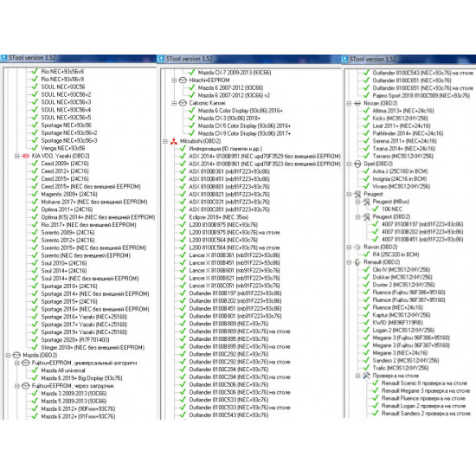This screenshot has height=476, width=476.
Task: Select ASX 8100B361 (mb91F223+93c86)
Action: (229, 171)
